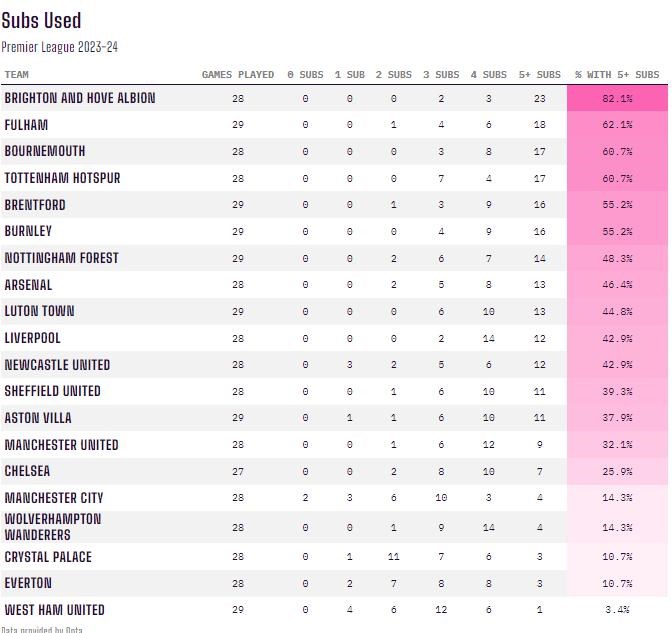
Task: Click Fulham's 62.1% pink cell
Action: pyautogui.click(x=617, y=125)
